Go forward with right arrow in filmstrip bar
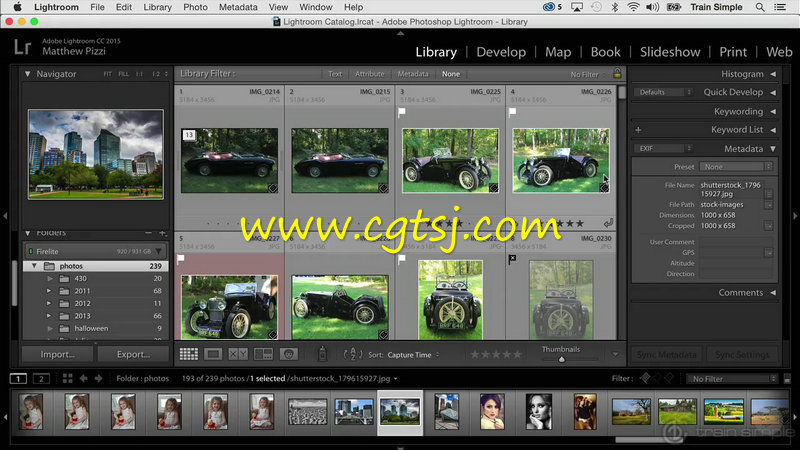Viewport: 800px width, 450px height. [x=98, y=379]
